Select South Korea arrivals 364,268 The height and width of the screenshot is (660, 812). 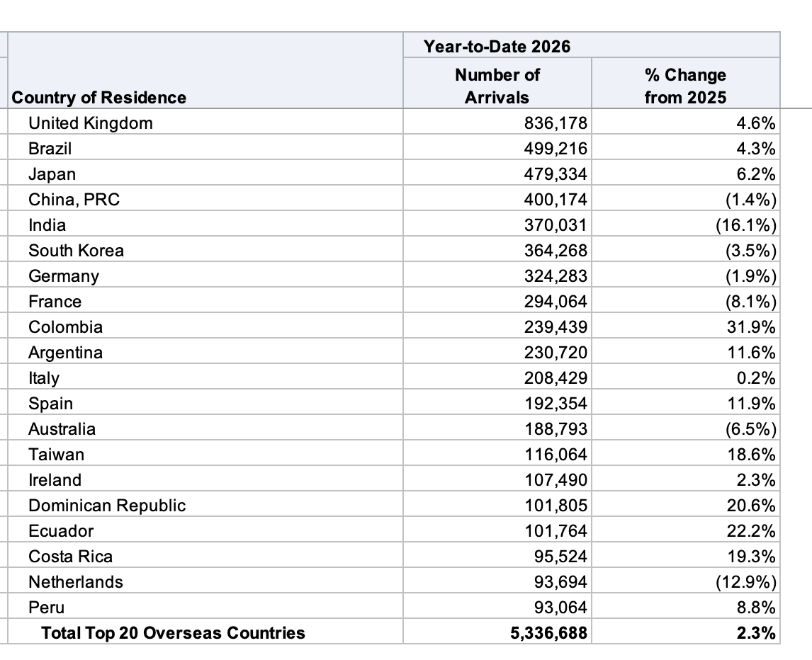coord(556,251)
